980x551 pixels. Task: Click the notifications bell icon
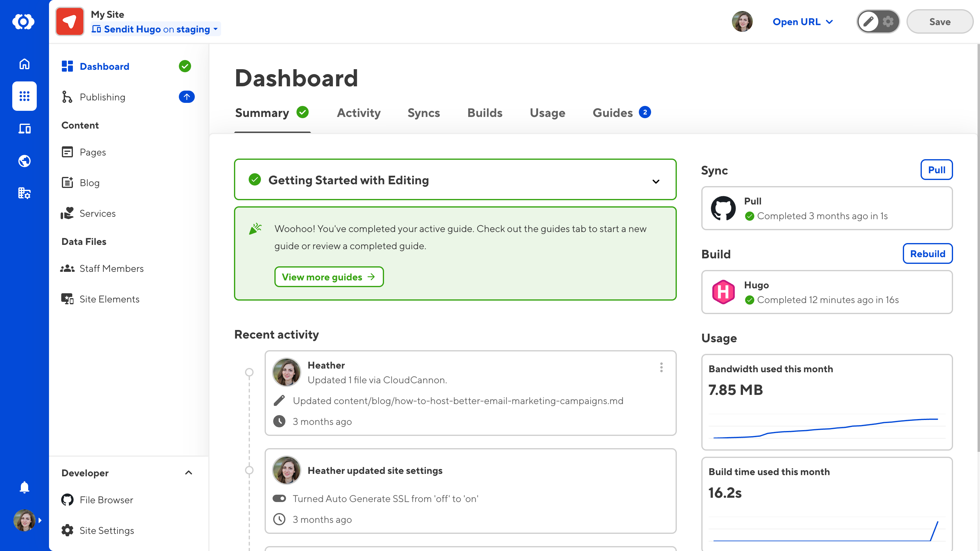[x=24, y=487]
